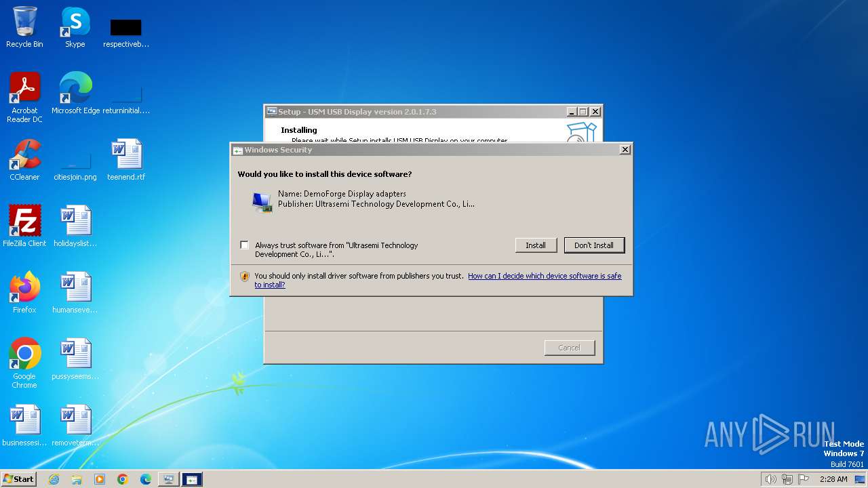
Task: Open Internet Explorer from taskbar
Action: (x=54, y=479)
